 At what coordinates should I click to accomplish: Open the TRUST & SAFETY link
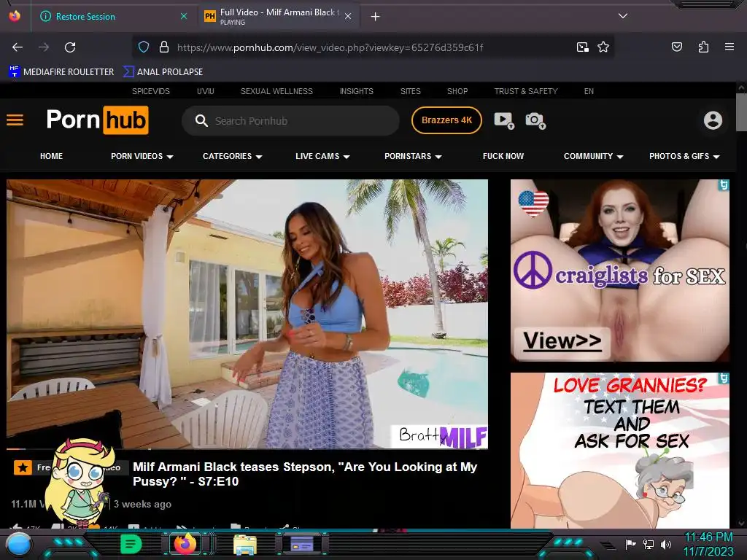pos(525,91)
